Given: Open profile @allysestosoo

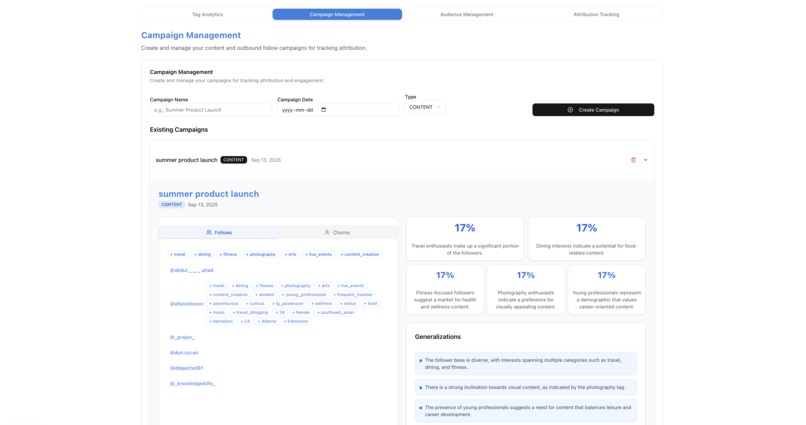Looking at the screenshot, I should [187, 304].
